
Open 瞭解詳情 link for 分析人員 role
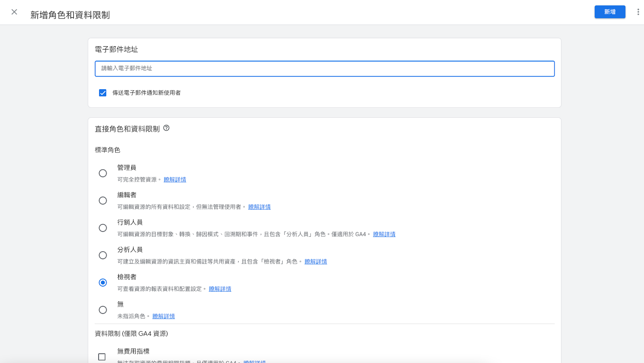click(x=316, y=262)
